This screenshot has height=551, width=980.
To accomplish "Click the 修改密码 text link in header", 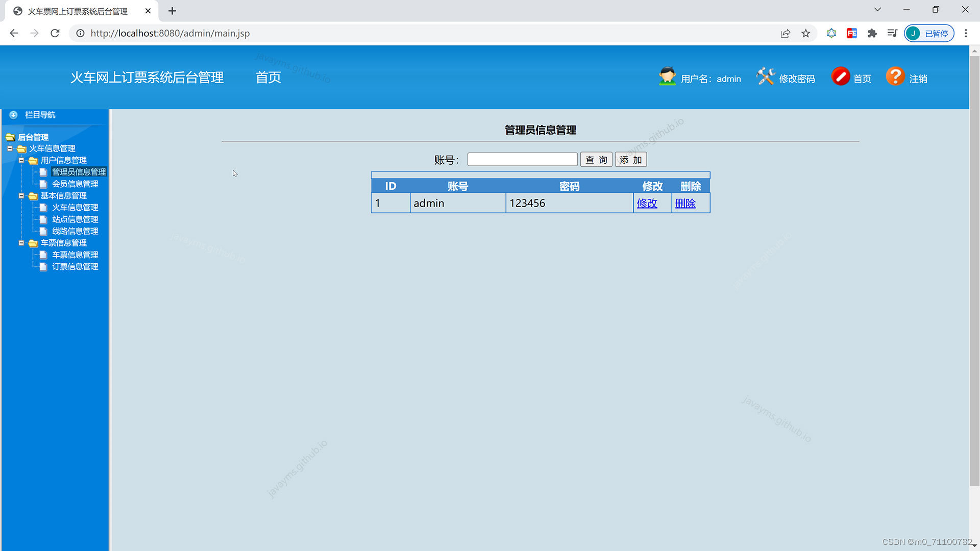I will [797, 79].
